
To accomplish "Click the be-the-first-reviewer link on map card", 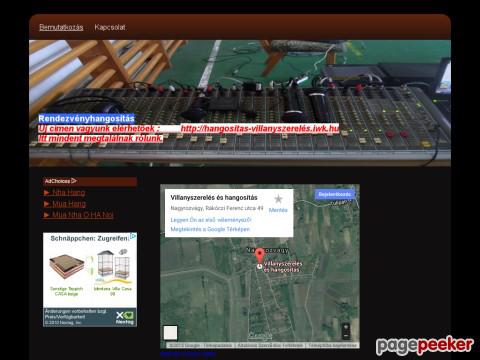I will [x=211, y=220].
